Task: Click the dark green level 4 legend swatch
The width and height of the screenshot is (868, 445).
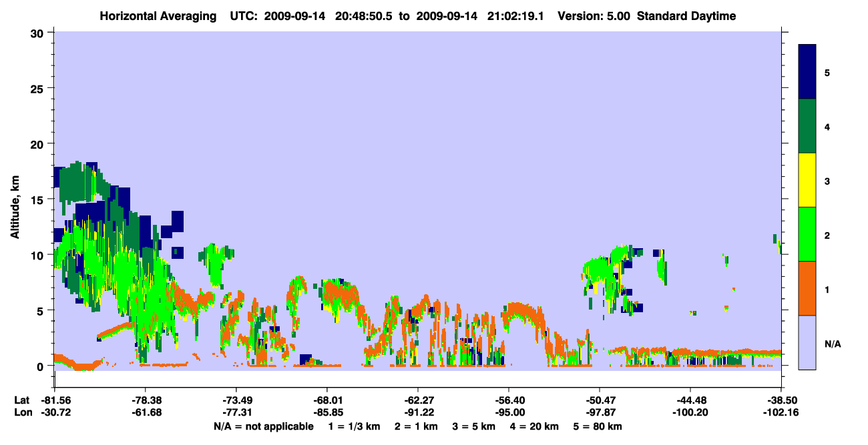Action: click(807, 126)
